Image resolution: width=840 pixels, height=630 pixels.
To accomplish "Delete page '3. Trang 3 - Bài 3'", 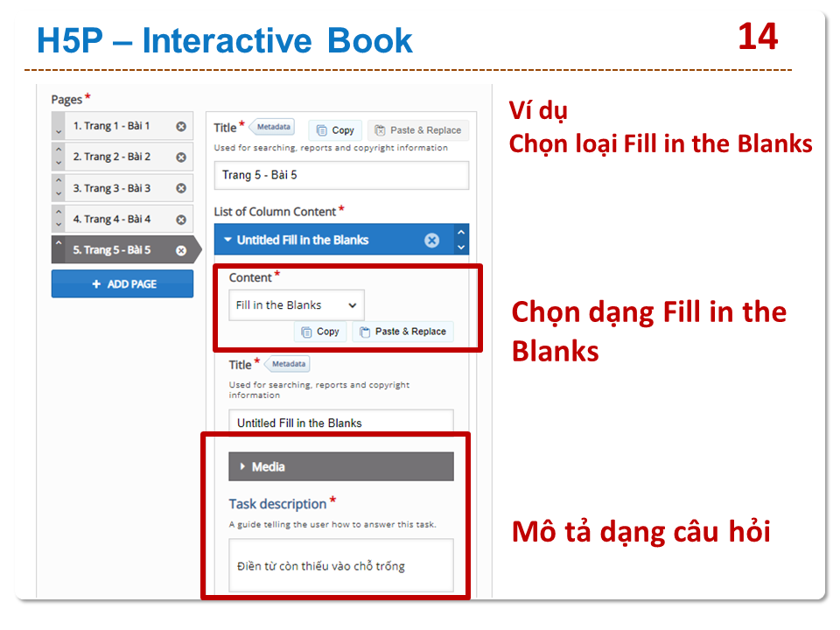I will [x=181, y=188].
